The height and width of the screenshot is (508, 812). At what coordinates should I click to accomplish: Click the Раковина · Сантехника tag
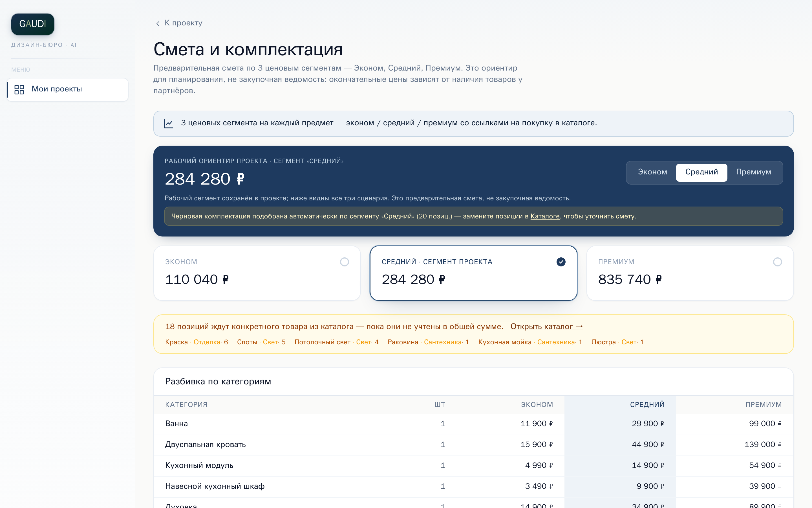[428, 342]
